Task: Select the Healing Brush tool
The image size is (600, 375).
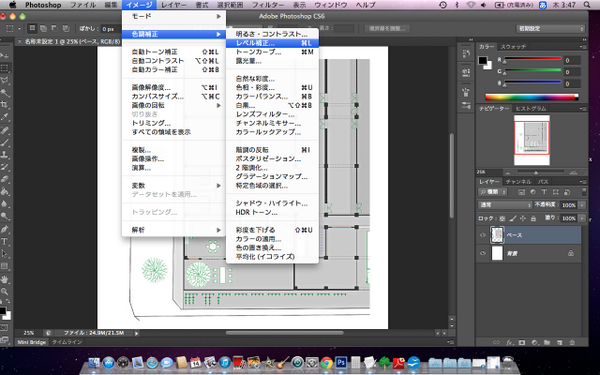Action: [5, 130]
